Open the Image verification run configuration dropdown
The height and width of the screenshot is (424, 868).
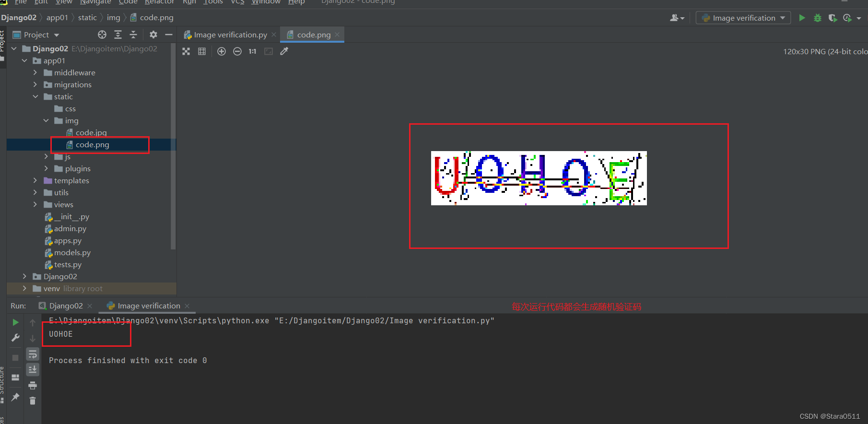click(743, 18)
